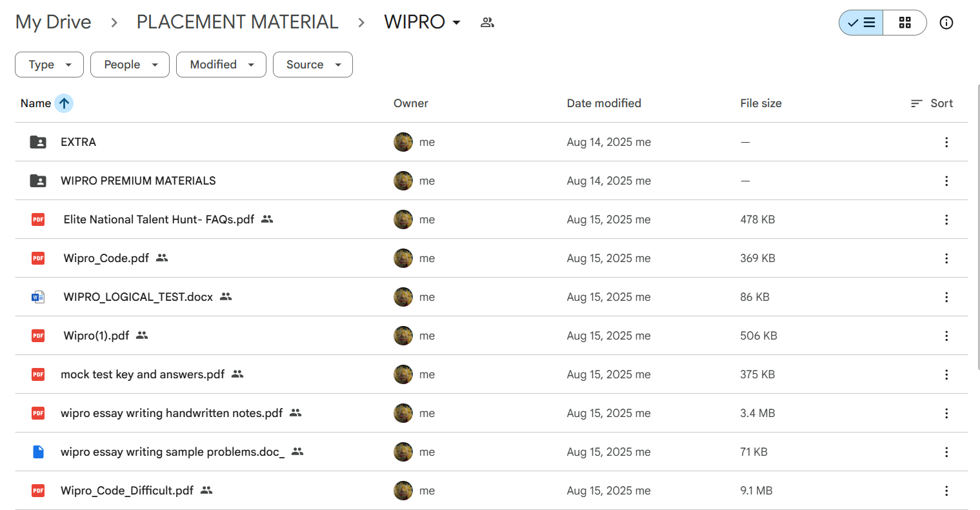Click shared icon next to WIPRO_LOGICAL_TEST.docx

pyautogui.click(x=226, y=296)
